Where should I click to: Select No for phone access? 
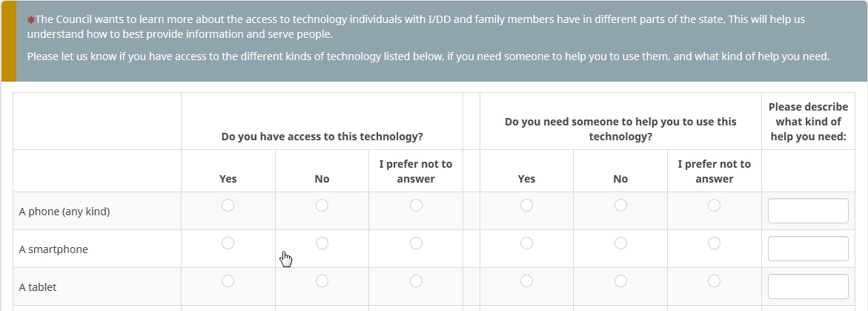pyautogui.click(x=322, y=205)
